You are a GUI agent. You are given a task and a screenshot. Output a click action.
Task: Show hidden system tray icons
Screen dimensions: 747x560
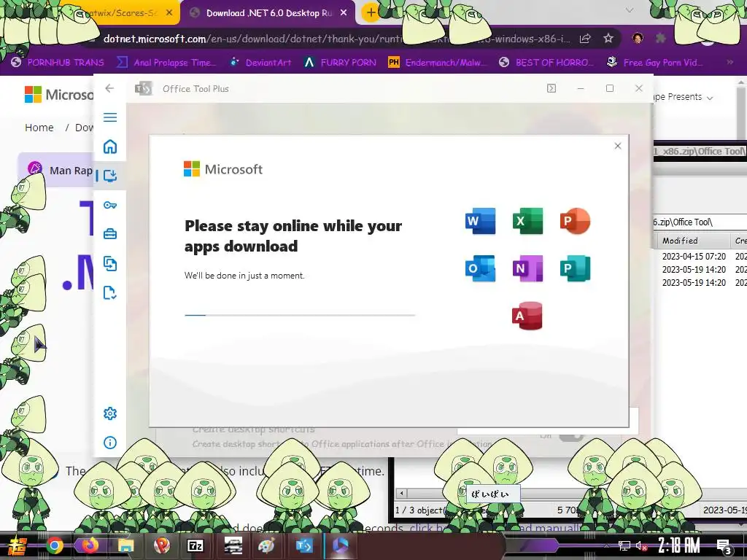pos(606,545)
